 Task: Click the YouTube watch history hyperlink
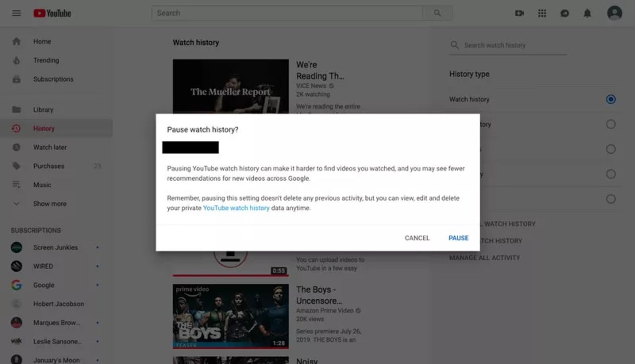236,208
